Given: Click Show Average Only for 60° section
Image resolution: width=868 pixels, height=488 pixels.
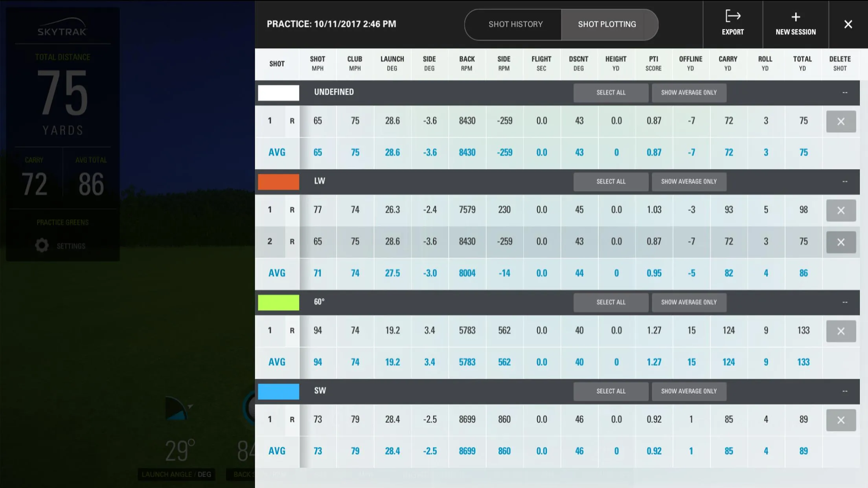Looking at the screenshot, I should pos(689,302).
